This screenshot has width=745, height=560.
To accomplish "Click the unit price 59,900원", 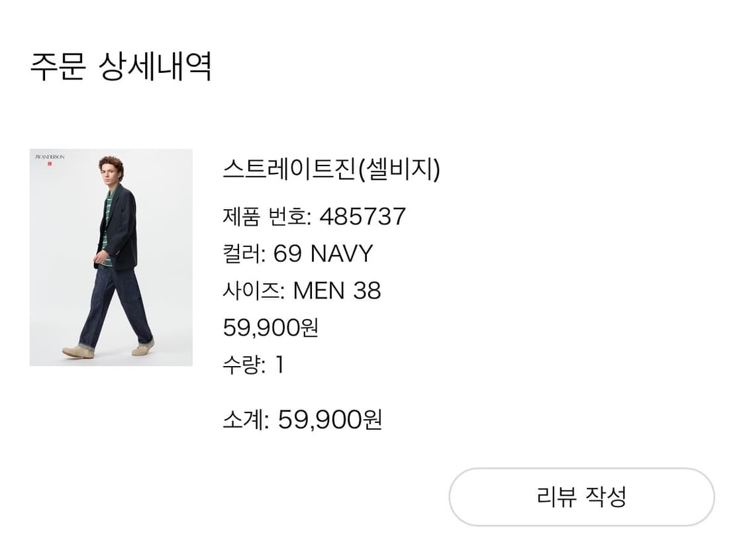I will [270, 327].
